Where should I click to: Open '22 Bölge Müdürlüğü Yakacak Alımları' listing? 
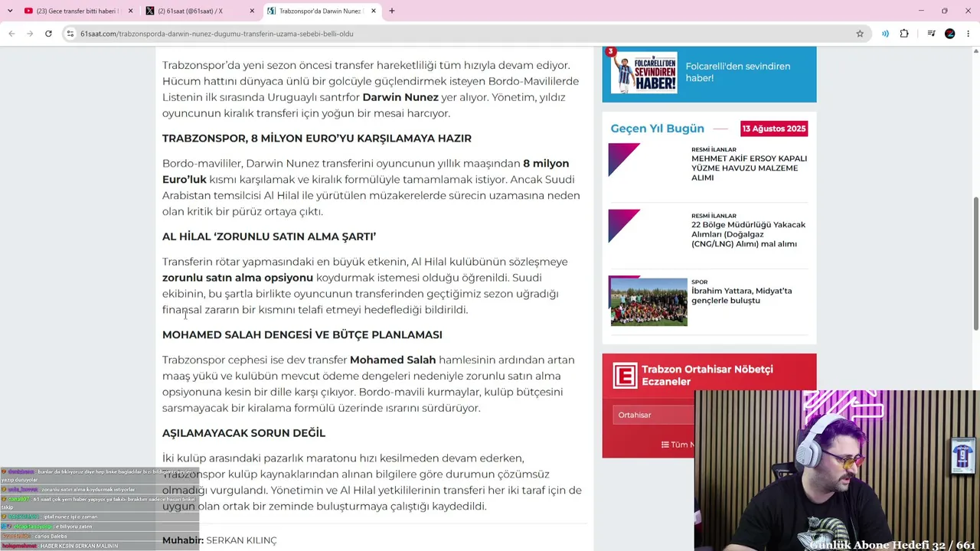[x=748, y=234]
